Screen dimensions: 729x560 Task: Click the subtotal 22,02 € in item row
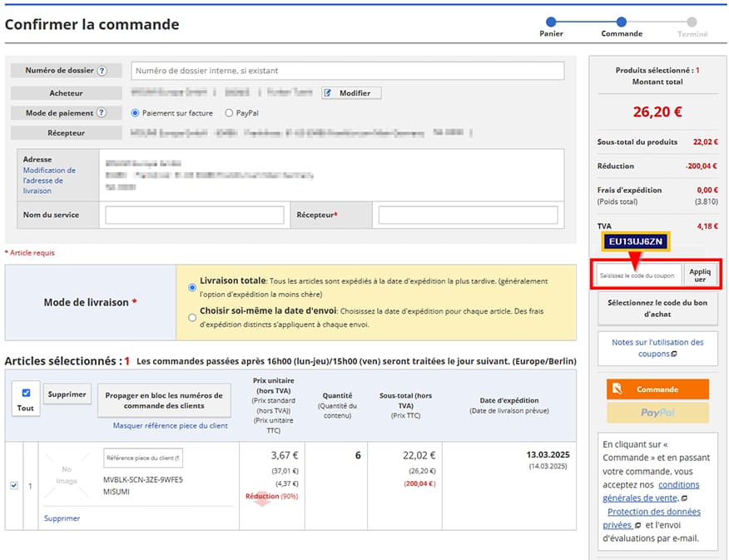tap(419, 455)
